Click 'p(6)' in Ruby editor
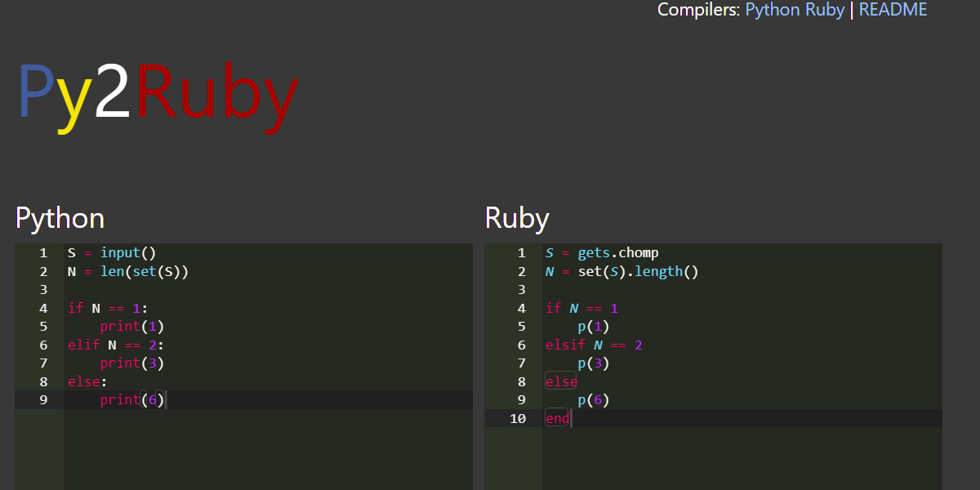980x490 pixels. (594, 399)
